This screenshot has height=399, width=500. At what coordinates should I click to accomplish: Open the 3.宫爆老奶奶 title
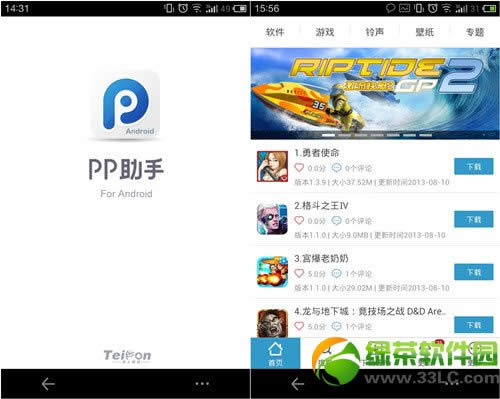[x=321, y=258]
